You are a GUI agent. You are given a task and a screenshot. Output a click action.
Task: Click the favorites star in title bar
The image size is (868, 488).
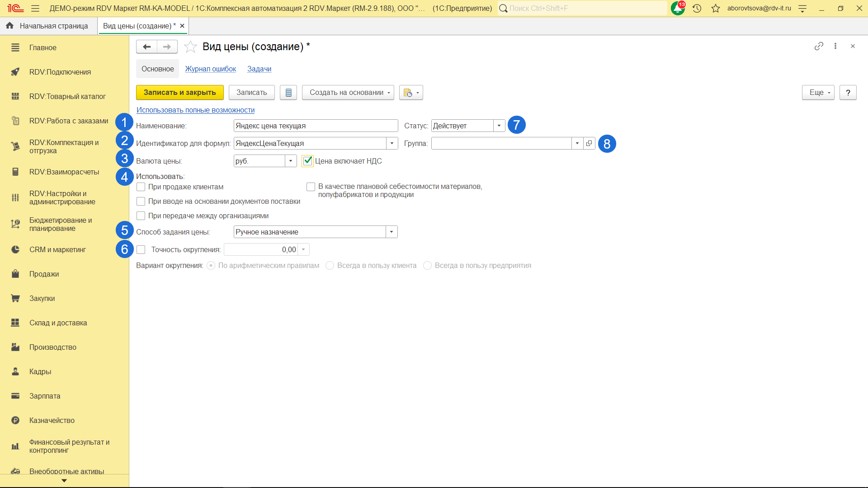(715, 8)
